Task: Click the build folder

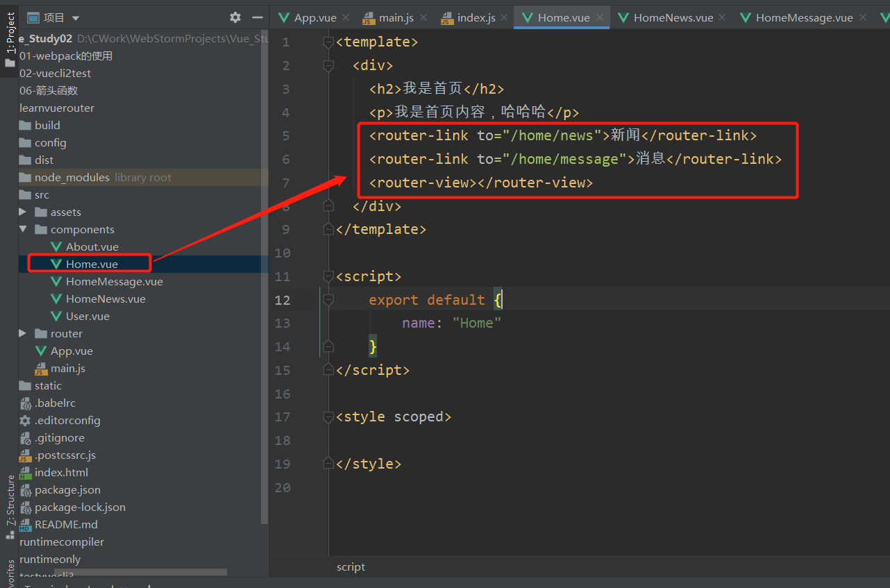Action: (x=47, y=125)
